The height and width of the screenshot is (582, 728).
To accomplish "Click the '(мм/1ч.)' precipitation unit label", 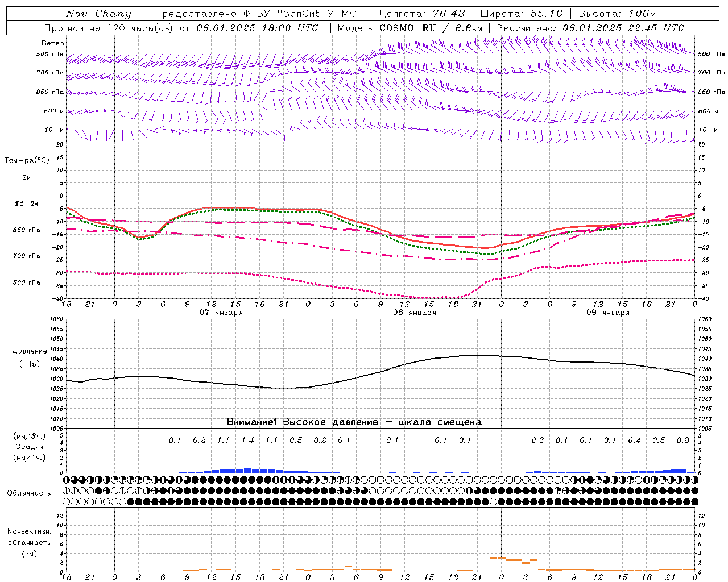I will pyautogui.click(x=30, y=458).
